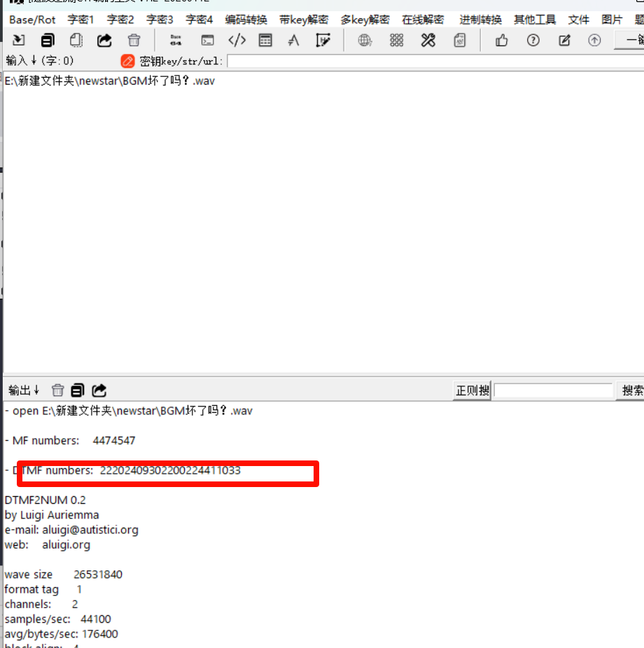Click the 3x3 dots grid icon
The width and height of the screenshot is (644, 648).
click(x=397, y=41)
